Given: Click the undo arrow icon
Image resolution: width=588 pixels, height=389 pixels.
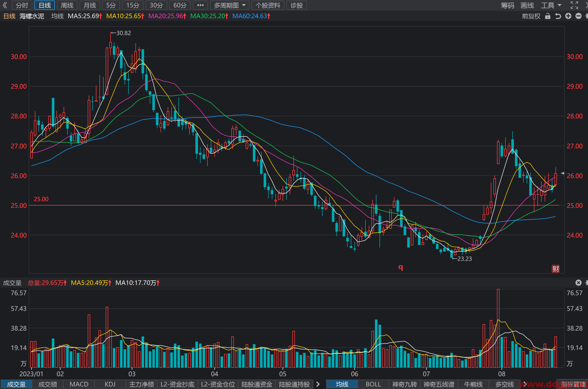Looking at the screenshot, I should coord(558,16).
